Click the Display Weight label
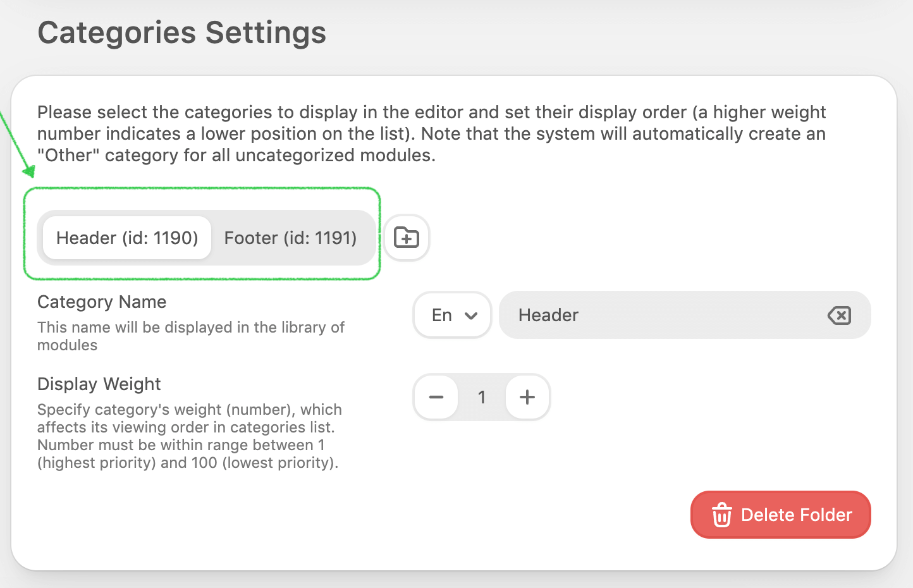This screenshot has height=588, width=913. click(99, 384)
